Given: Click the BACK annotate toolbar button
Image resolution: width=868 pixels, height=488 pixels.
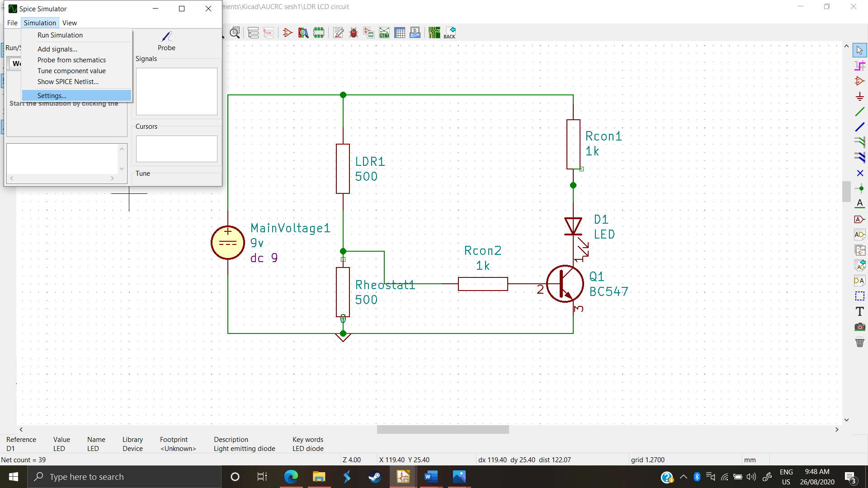Looking at the screenshot, I should point(449,33).
